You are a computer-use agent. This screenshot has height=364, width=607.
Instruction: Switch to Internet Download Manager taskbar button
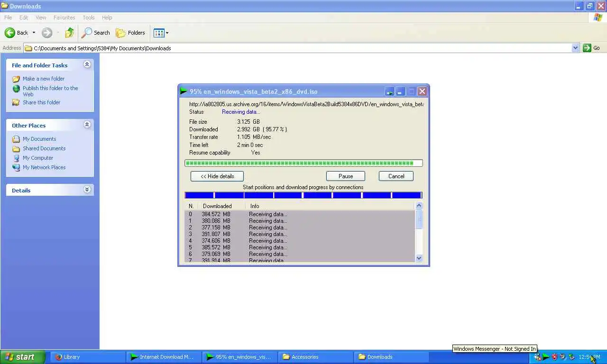[163, 357]
